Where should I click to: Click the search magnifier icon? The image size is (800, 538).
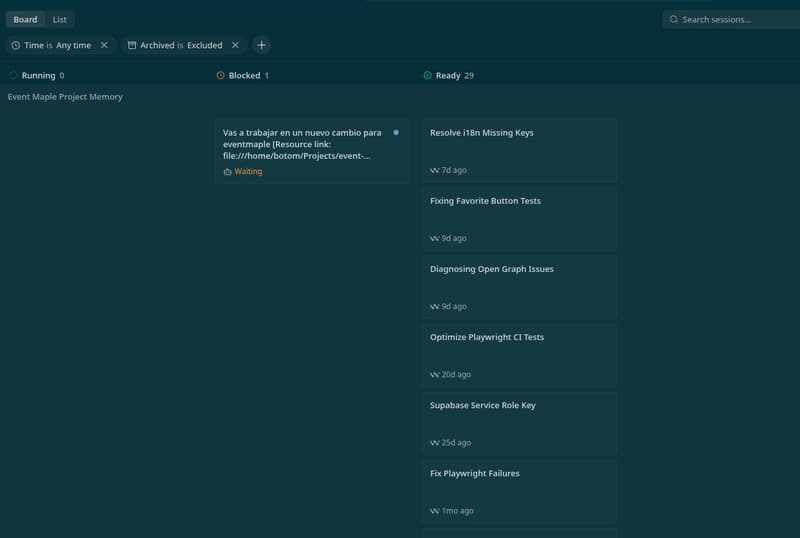coord(673,19)
